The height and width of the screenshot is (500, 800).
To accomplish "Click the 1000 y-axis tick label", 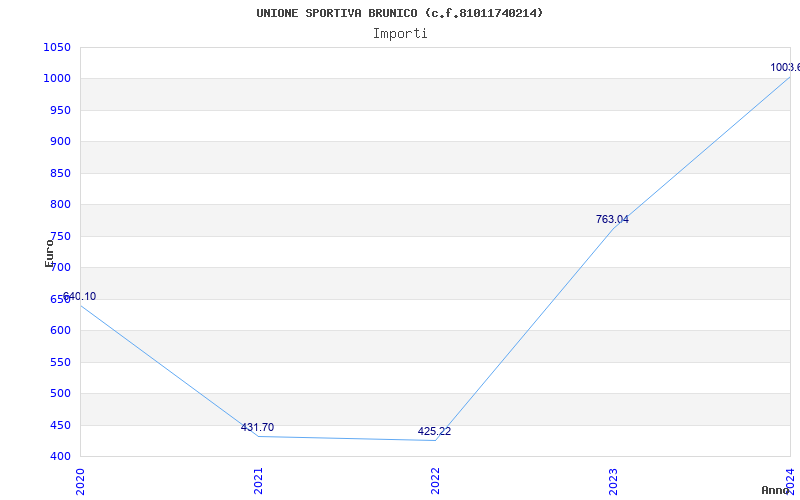I will pyautogui.click(x=57, y=79).
